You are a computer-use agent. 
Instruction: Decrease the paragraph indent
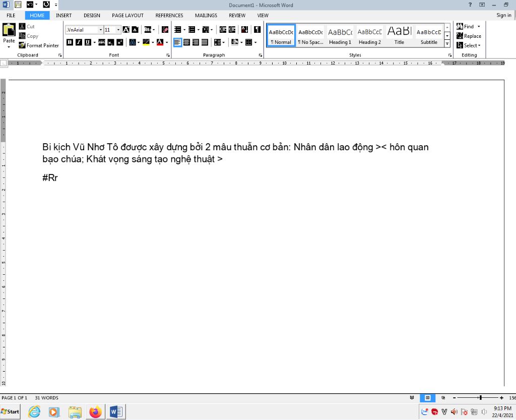pos(223,30)
